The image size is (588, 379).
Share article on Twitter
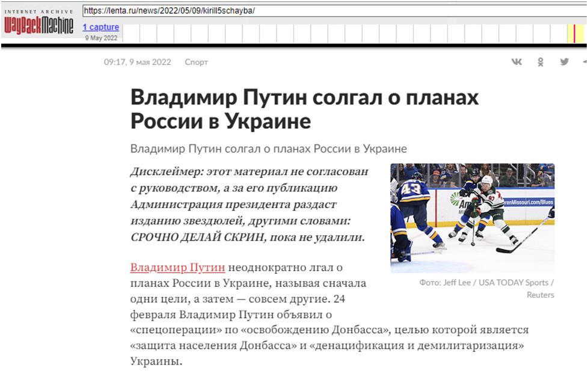(564, 62)
